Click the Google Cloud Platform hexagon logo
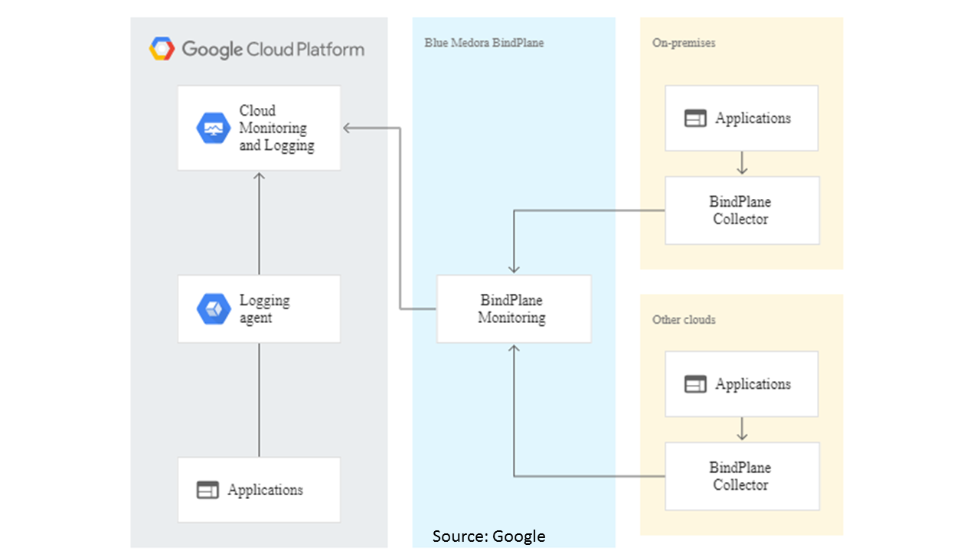The height and width of the screenshot is (551, 980). point(162,49)
